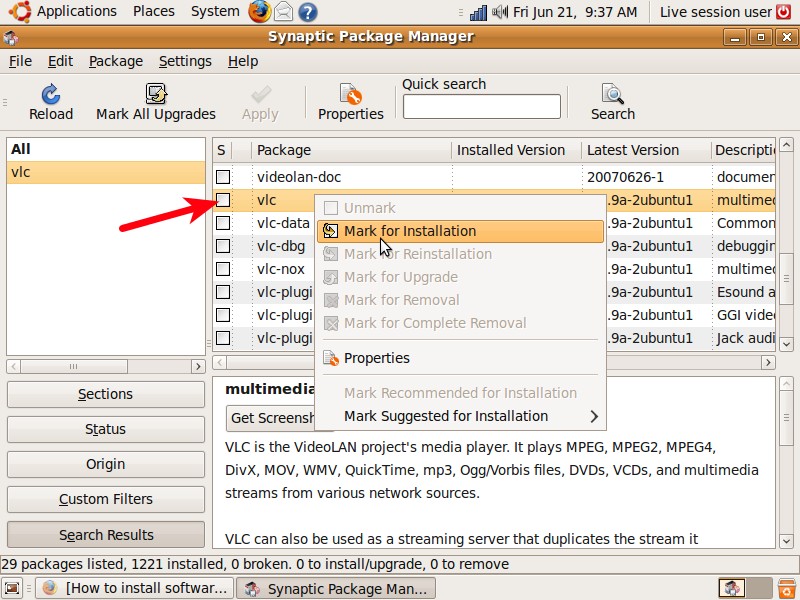Select the vlc search entry in left pane
This screenshot has height=600, width=800.
(x=106, y=172)
